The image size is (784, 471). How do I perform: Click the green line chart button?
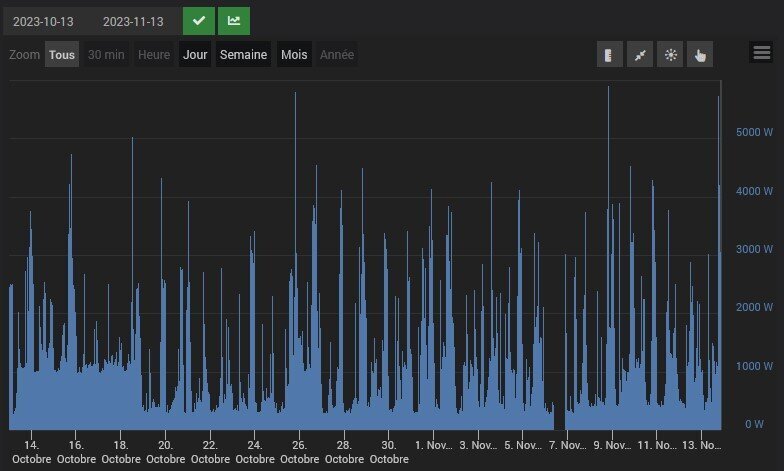234,21
